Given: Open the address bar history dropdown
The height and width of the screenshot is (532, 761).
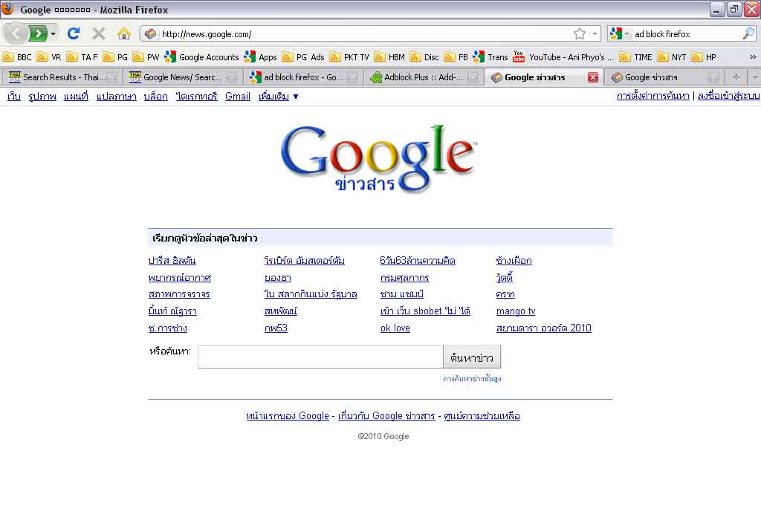Looking at the screenshot, I should [595, 33].
